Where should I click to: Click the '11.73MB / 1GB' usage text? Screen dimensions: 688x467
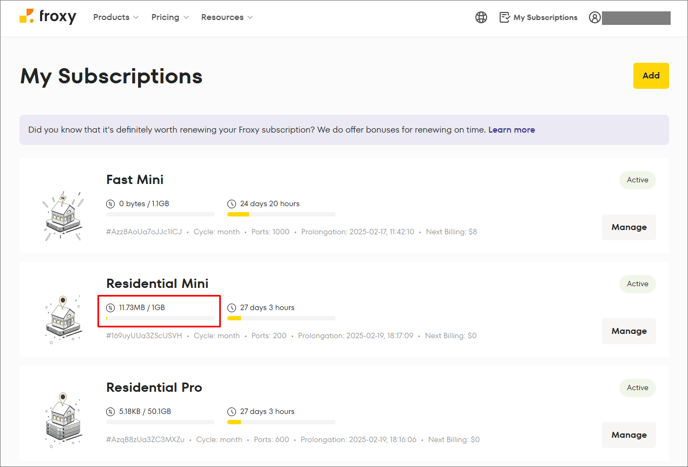142,308
